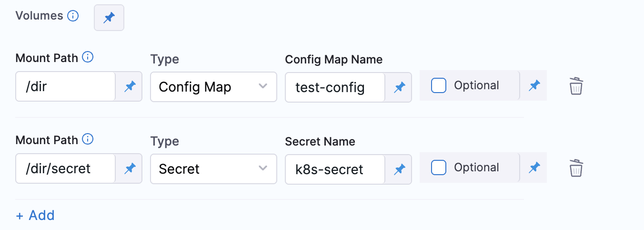The height and width of the screenshot is (230, 644).
Task: Click the k8s-secret name input field
Action: tap(334, 168)
